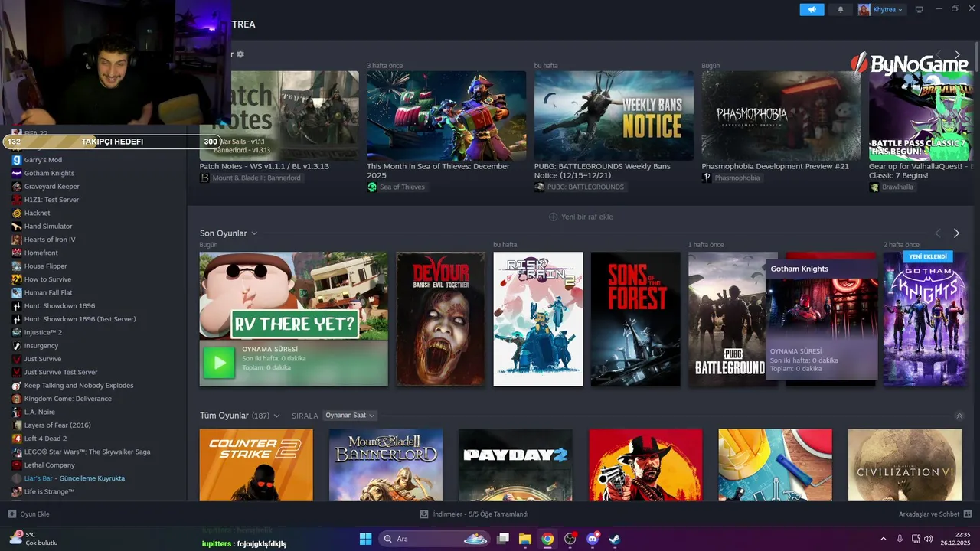
Task: Click Oyun Ekle to add a game
Action: pos(29,514)
